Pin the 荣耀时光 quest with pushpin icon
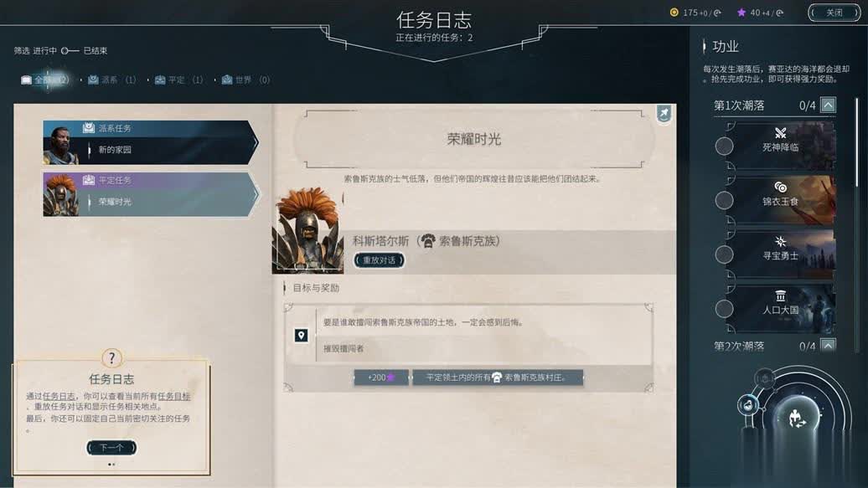The height and width of the screenshot is (488, 868). coord(664,114)
